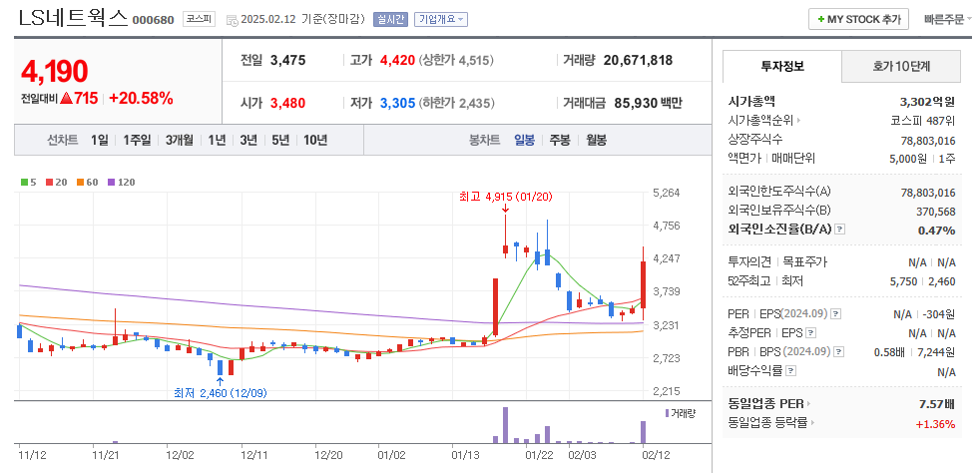This screenshot has width=980, height=473.
Task: Click purple 120-day moving average legend marker
Action: click(111, 183)
